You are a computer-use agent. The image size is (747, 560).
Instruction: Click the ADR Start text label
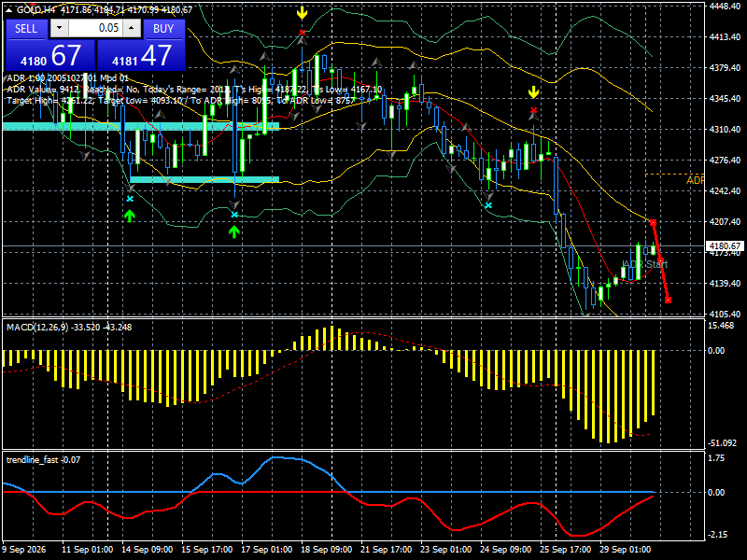(x=645, y=264)
